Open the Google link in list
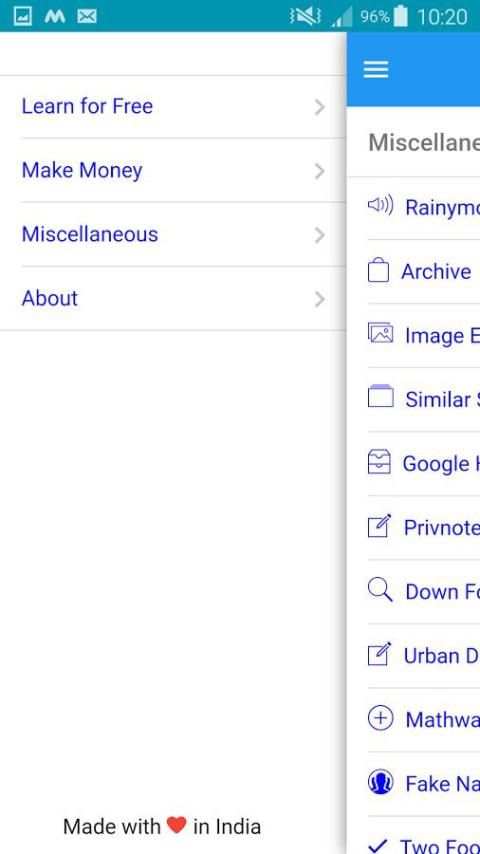The height and width of the screenshot is (854, 480). (x=441, y=463)
